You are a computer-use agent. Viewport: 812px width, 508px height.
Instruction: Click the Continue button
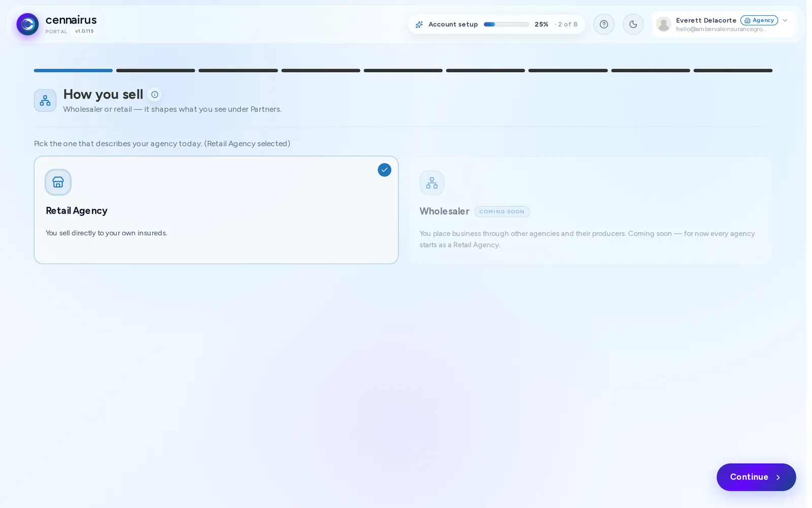point(756,477)
